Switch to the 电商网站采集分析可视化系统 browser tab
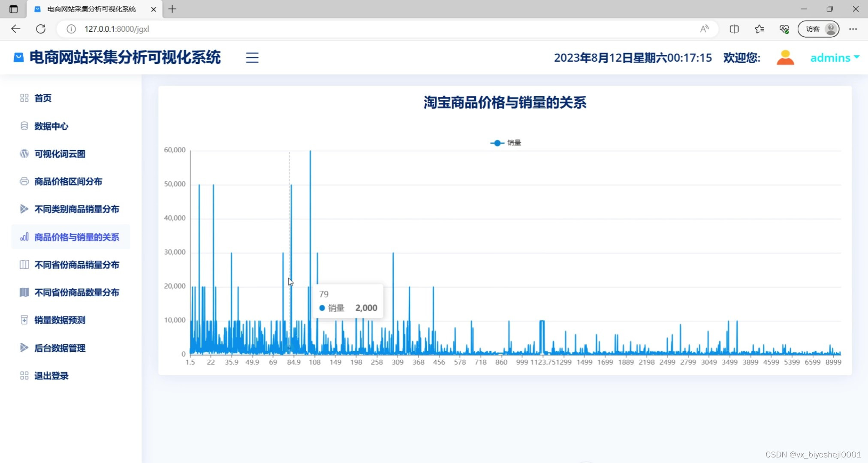Viewport: 868px width, 463px height. click(x=90, y=9)
